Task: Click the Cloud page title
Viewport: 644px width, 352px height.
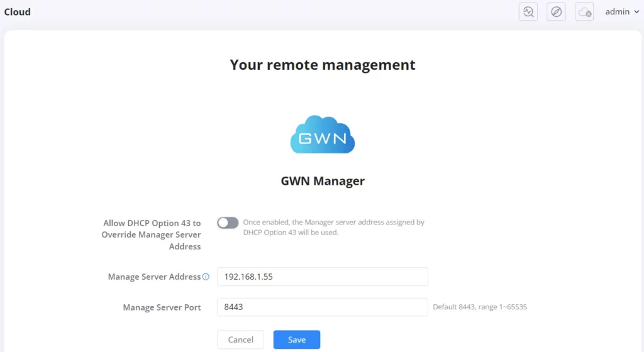Action: [17, 12]
